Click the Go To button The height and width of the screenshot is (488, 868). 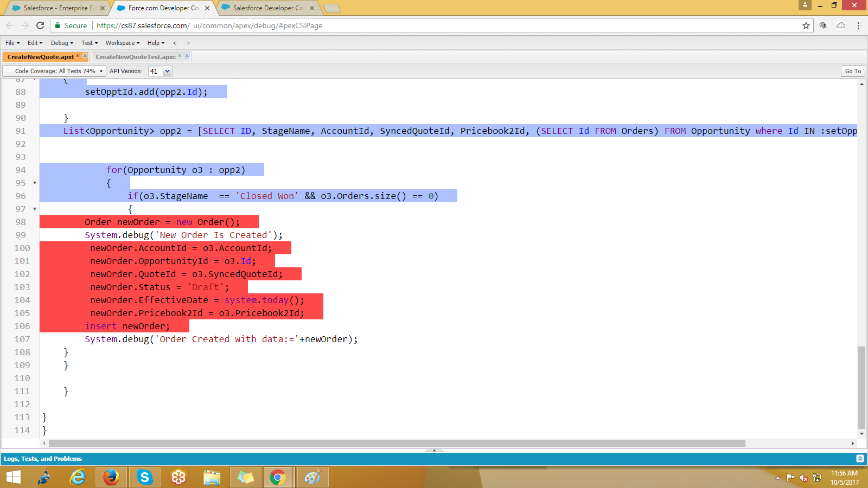(x=853, y=71)
